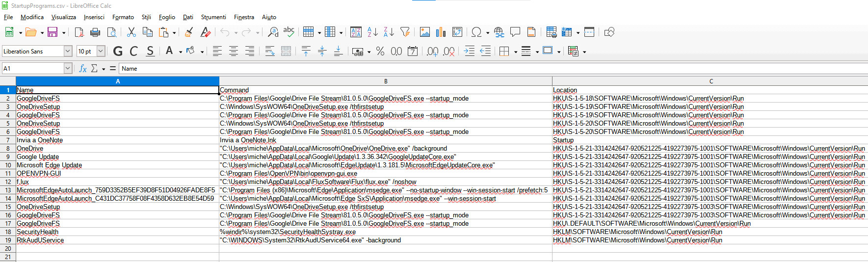Open the Dati menu

[188, 17]
